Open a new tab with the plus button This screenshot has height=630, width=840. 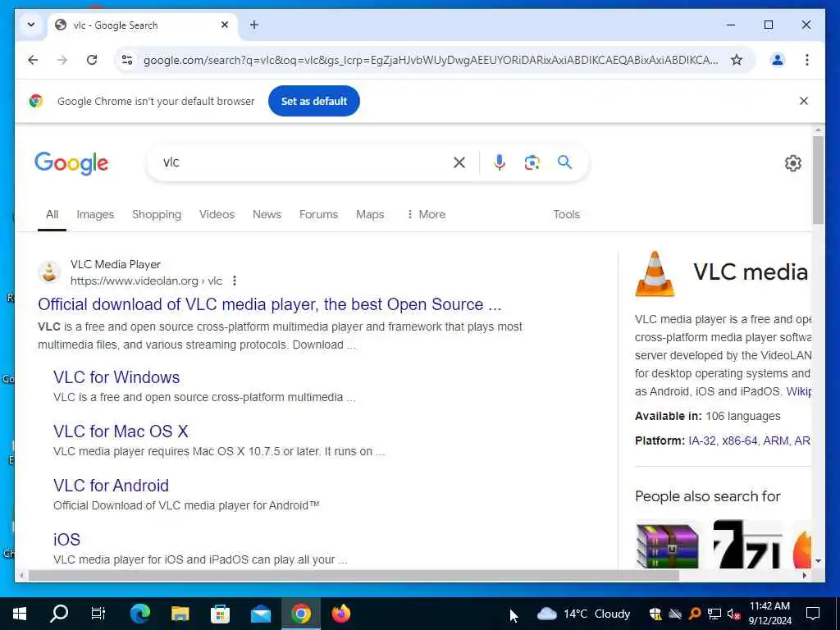[x=254, y=25]
